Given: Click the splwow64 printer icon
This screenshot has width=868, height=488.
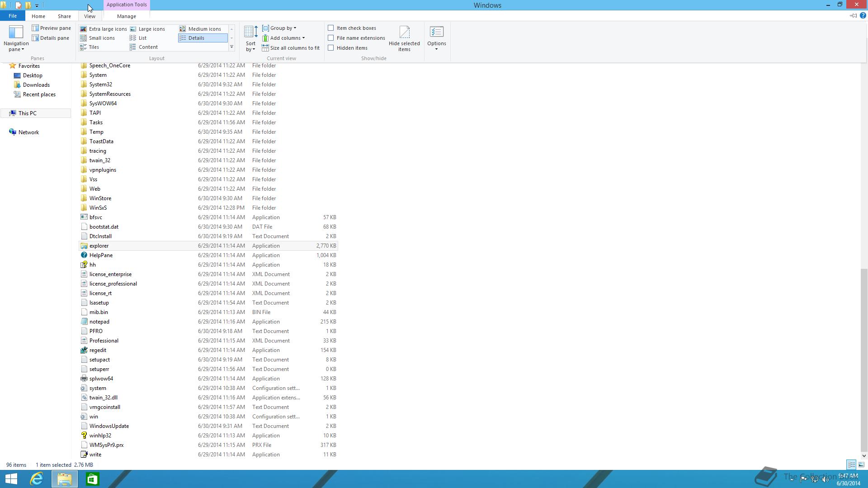Looking at the screenshot, I should coord(84,379).
